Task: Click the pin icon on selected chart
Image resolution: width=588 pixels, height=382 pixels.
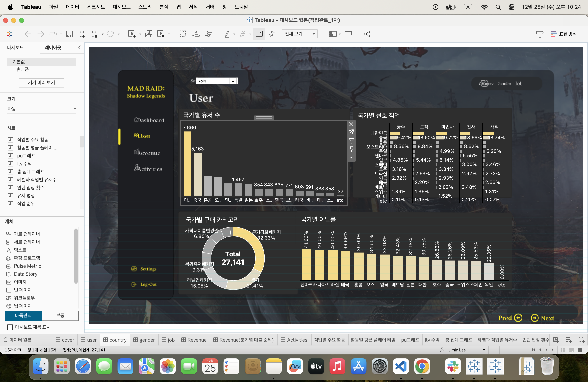Action: [x=351, y=149]
